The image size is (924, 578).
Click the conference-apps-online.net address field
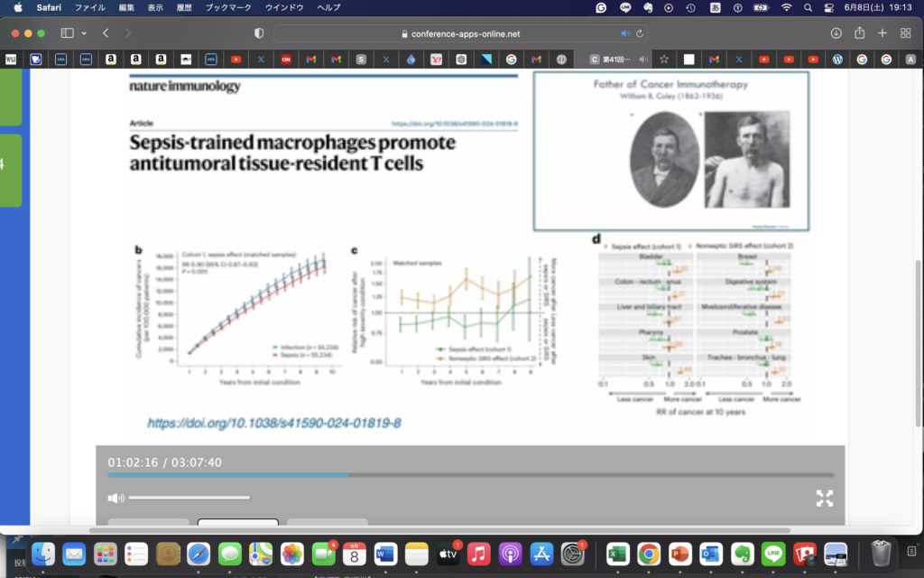[465, 33]
